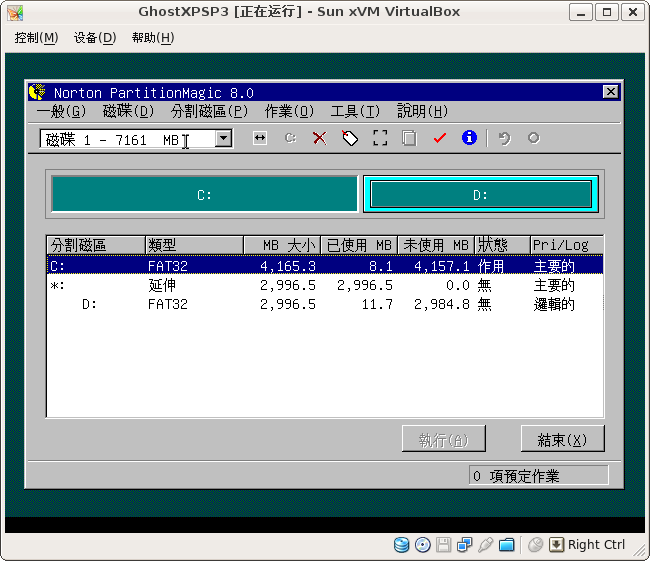
Task: Select the 延伸 extended partition row
Action: 325,285
